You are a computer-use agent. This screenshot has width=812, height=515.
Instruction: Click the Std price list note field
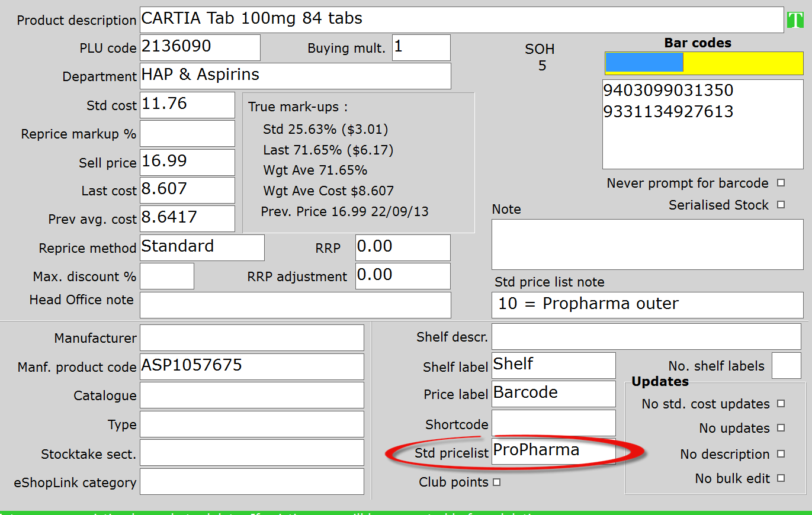click(647, 304)
